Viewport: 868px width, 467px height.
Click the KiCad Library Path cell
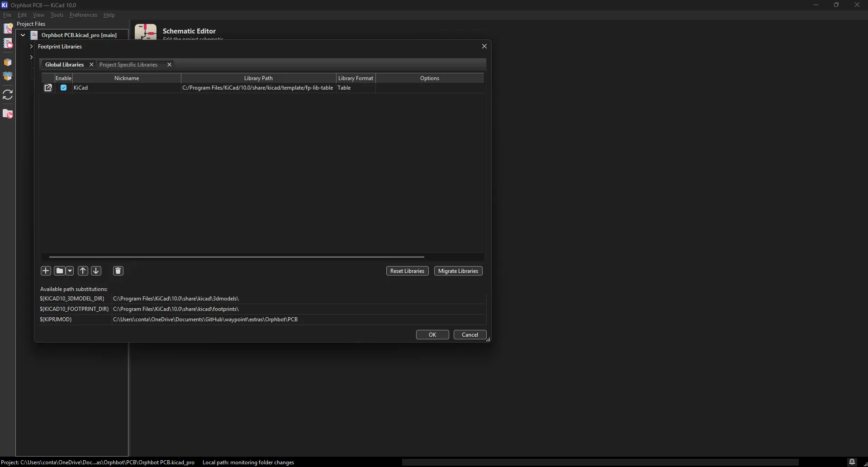(x=258, y=88)
